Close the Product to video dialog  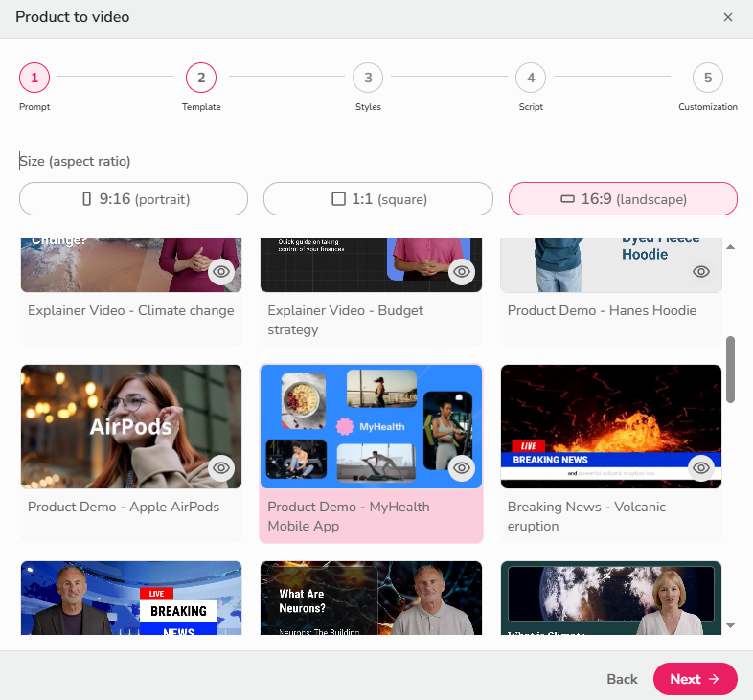click(x=728, y=17)
